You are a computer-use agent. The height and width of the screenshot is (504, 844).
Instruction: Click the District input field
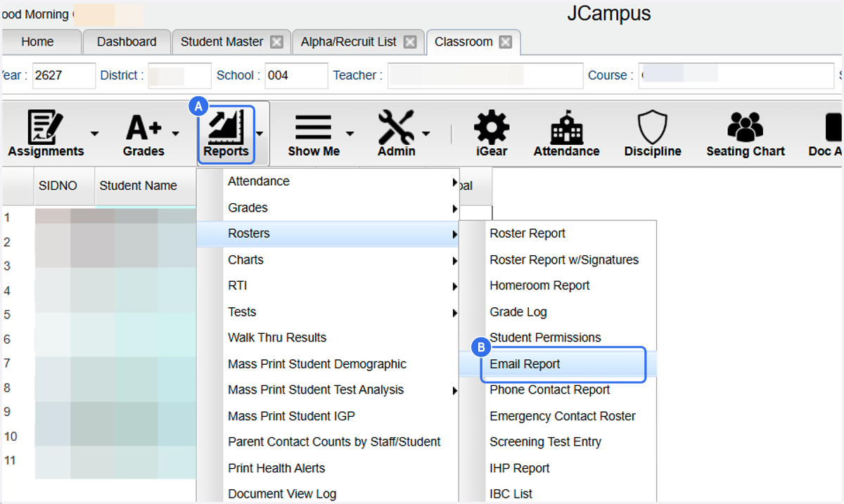coord(179,75)
